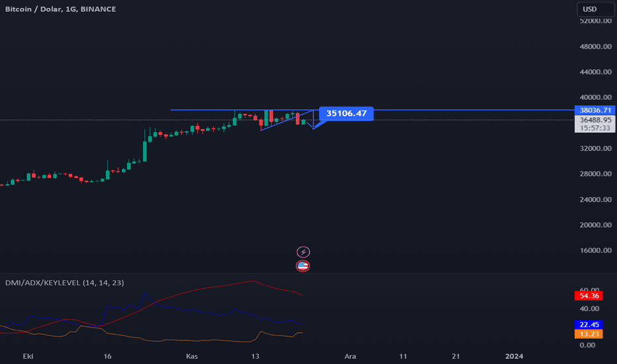Click the 20000.00 price axis label
This screenshot has height=364, width=617.
(x=595, y=225)
